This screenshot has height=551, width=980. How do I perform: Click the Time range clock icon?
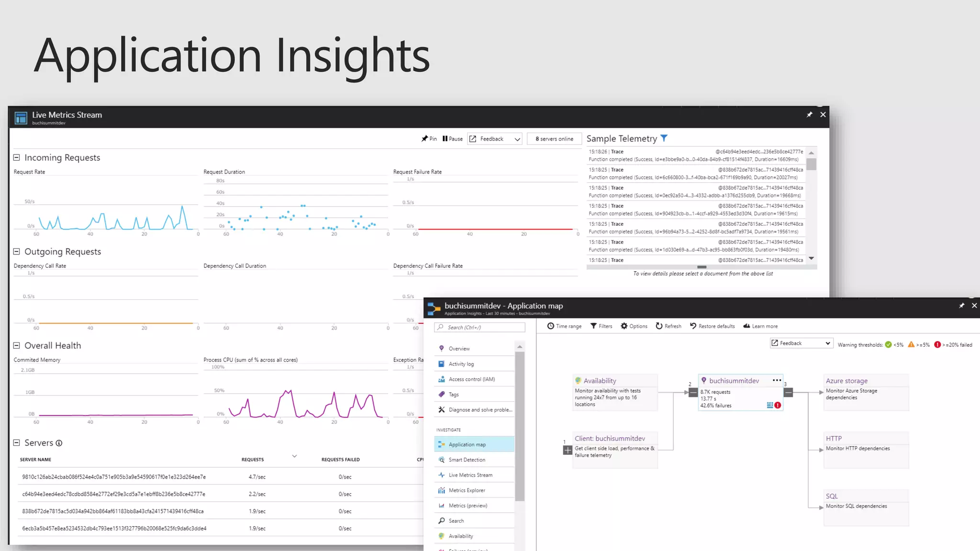(x=551, y=326)
